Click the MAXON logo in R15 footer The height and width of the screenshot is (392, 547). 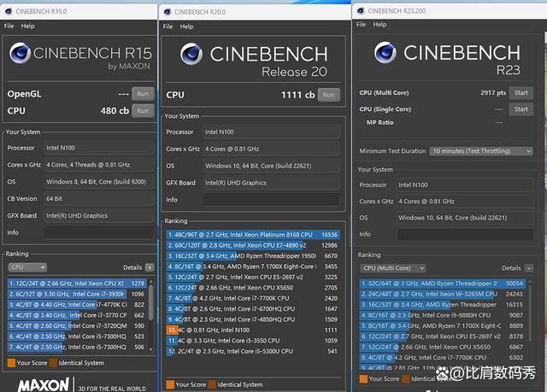[43, 384]
